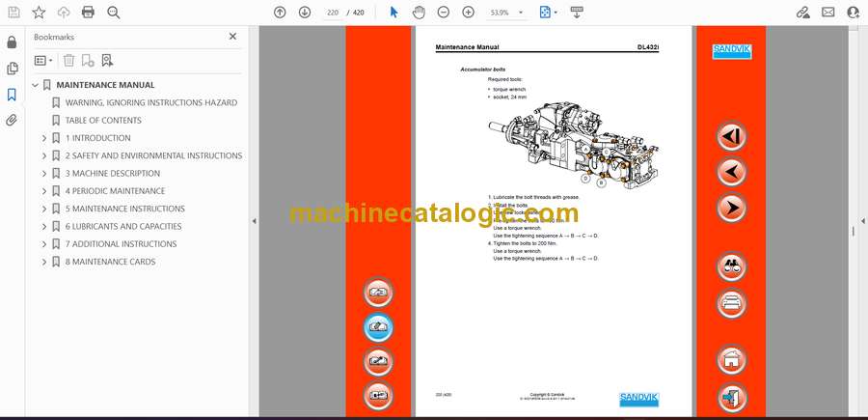This screenshot has width=868, height=420.
Task: Click the round print button in document
Action: pos(731,303)
